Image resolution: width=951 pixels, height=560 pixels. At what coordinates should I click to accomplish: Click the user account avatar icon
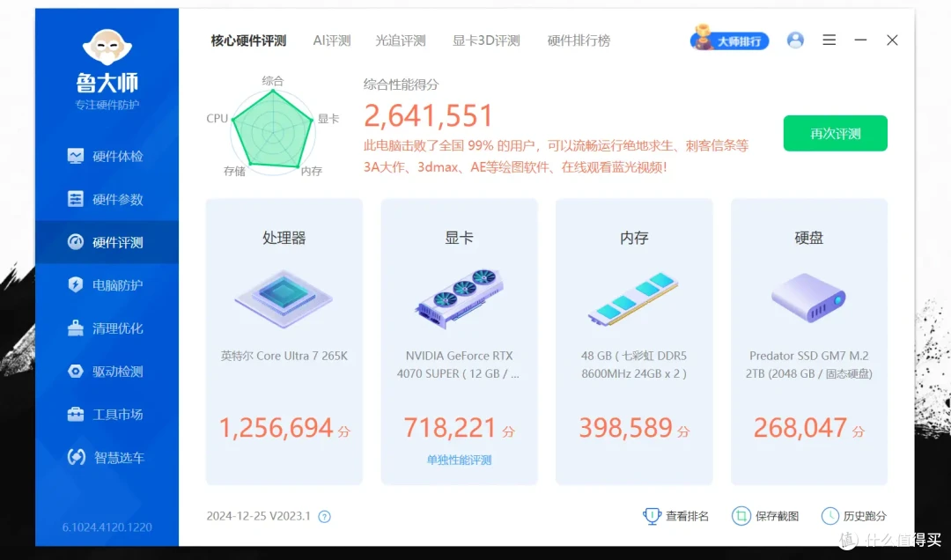[x=795, y=40]
